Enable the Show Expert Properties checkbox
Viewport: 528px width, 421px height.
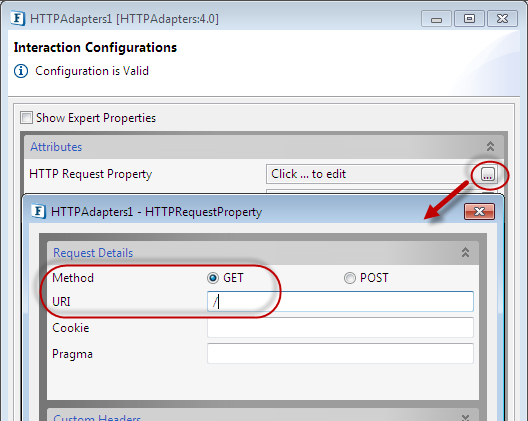click(x=26, y=118)
